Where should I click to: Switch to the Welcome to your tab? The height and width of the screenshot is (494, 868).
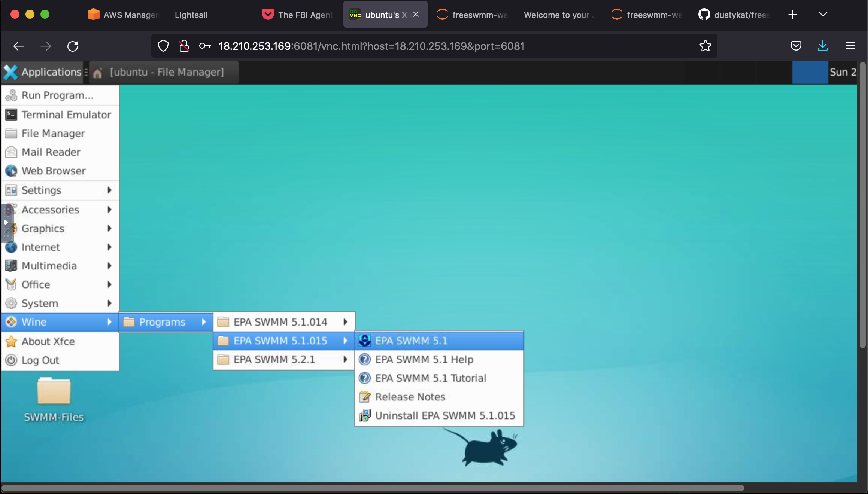click(x=559, y=15)
